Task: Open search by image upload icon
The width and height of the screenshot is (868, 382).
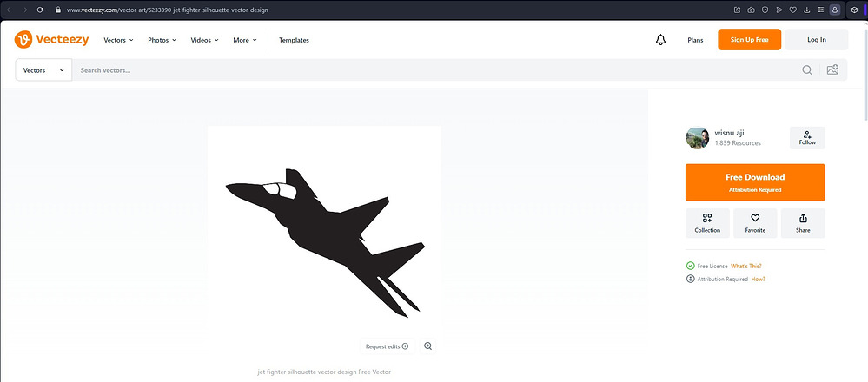Action: click(832, 70)
